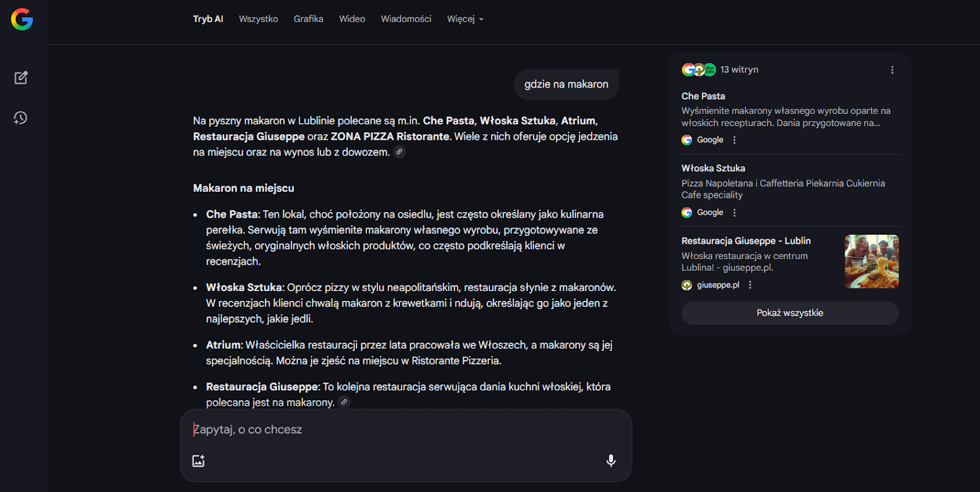This screenshot has height=492, width=980.
Task: Click the add image upload icon
Action: coord(198,461)
